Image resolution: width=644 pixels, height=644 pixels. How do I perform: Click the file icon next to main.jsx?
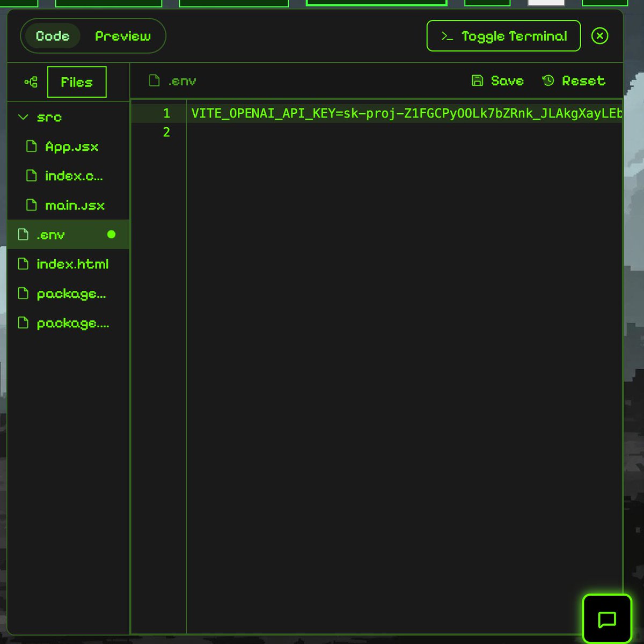[x=32, y=205]
